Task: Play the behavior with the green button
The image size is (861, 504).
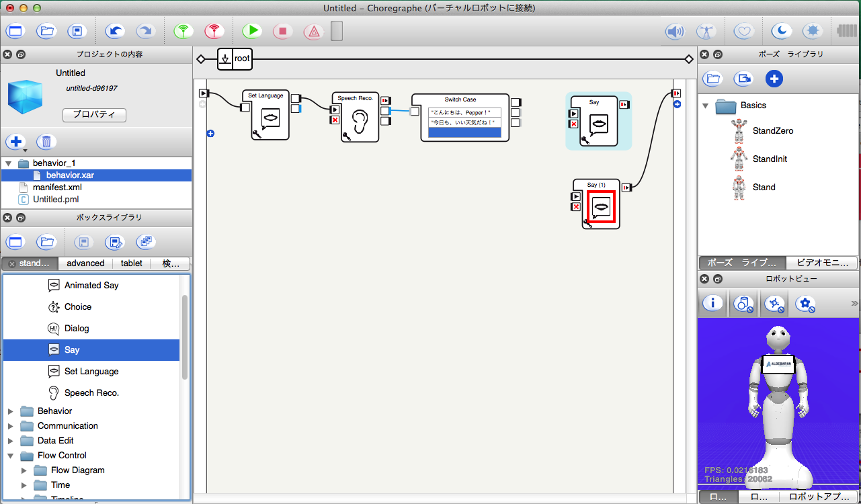Action: (x=252, y=31)
